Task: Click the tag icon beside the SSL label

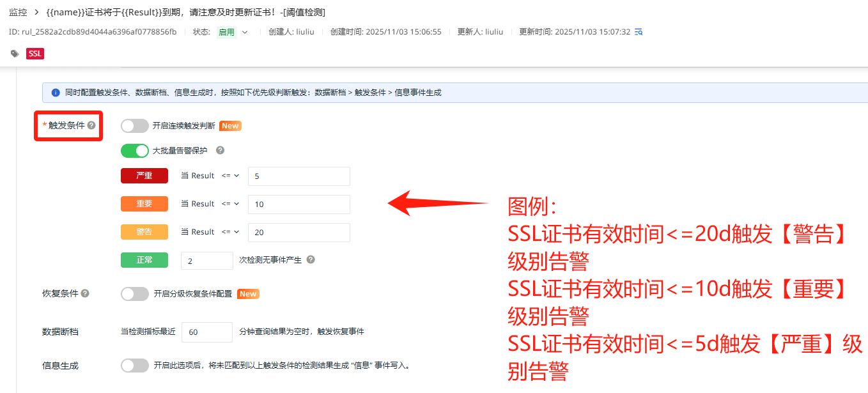Action: (x=15, y=54)
